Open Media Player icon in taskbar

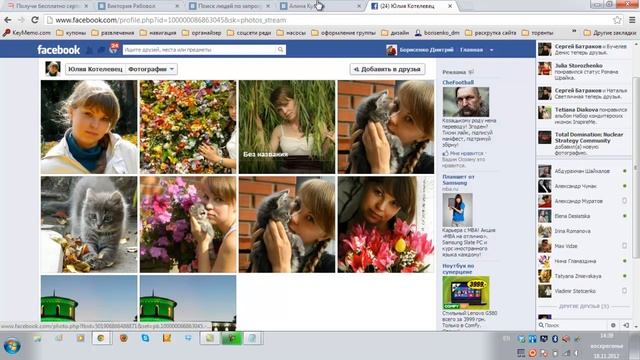point(80,338)
